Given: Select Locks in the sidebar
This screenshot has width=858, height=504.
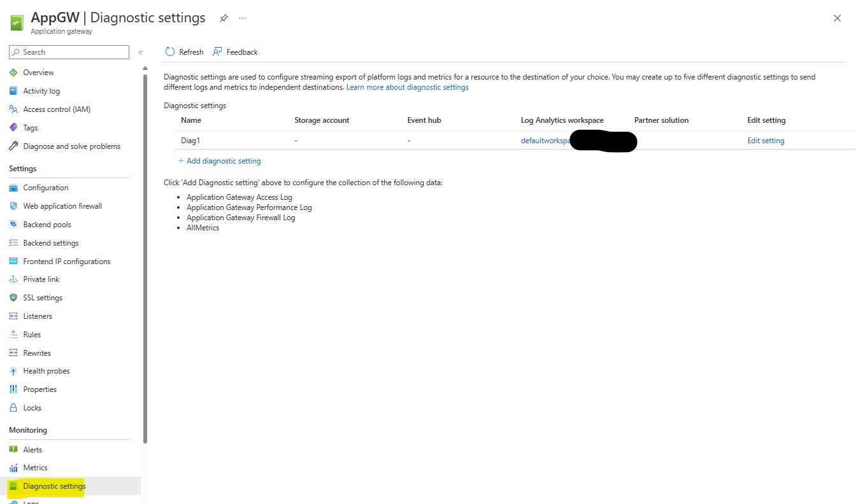Looking at the screenshot, I should [32, 408].
